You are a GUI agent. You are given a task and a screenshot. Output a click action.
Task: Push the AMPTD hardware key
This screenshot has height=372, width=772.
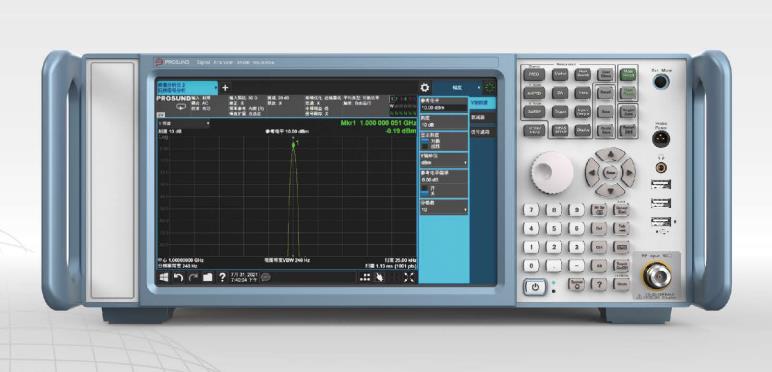point(534,93)
